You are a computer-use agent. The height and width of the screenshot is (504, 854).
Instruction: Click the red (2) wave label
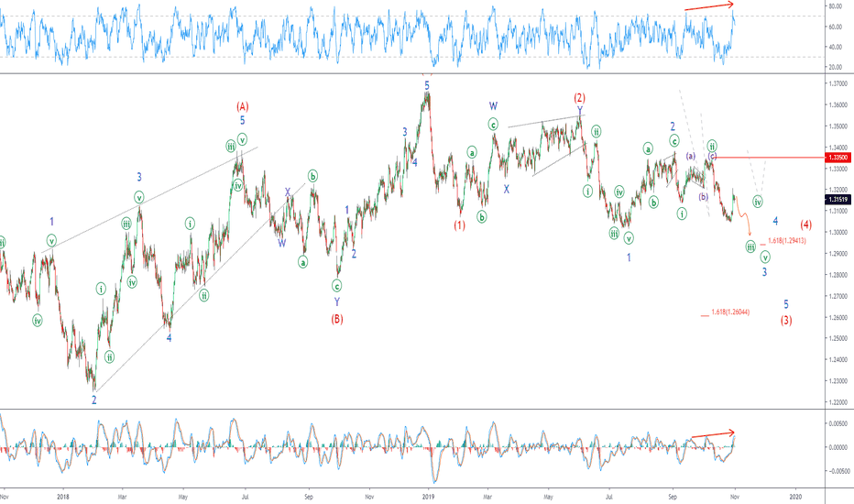pos(579,98)
